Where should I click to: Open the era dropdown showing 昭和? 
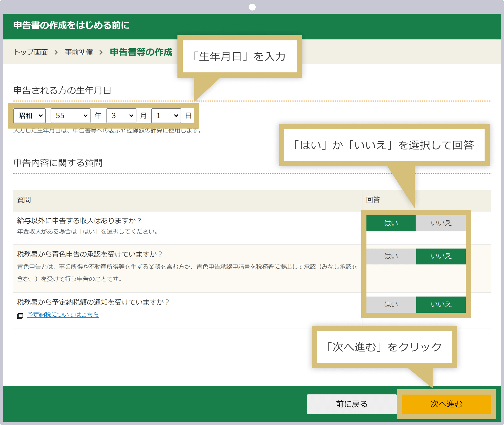(29, 116)
